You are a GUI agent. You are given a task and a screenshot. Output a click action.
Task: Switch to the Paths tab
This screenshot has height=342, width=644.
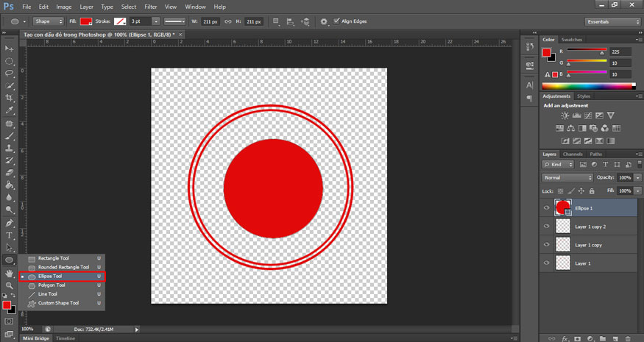(595, 154)
